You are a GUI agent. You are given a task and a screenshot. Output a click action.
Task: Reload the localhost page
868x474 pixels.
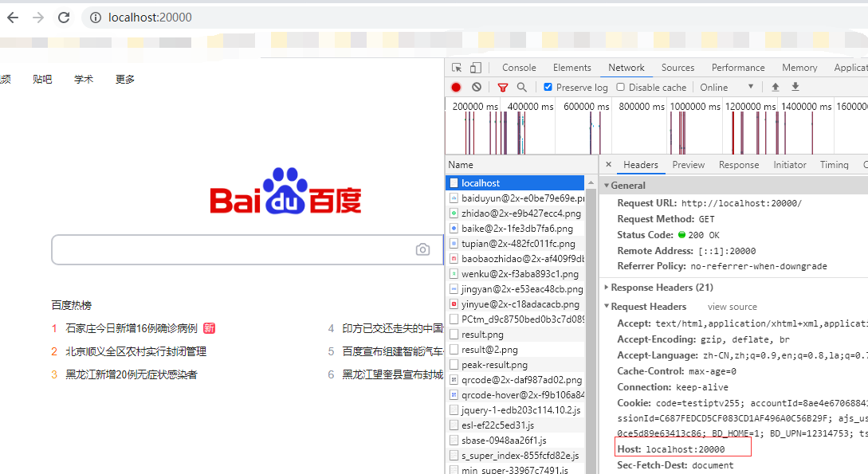[x=64, y=18]
